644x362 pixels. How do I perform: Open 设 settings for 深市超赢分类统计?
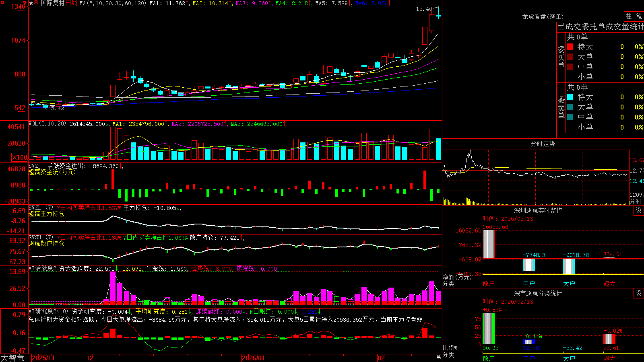coord(639,293)
